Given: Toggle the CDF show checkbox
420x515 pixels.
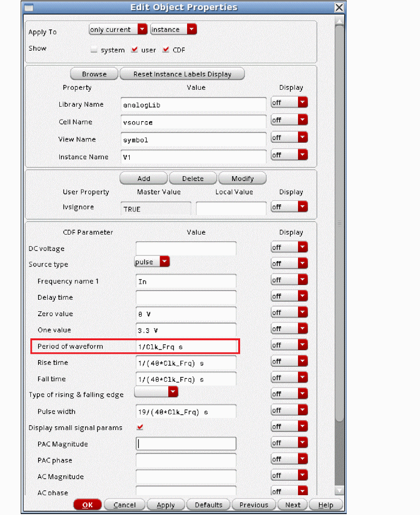Looking at the screenshot, I should tap(166, 50).
